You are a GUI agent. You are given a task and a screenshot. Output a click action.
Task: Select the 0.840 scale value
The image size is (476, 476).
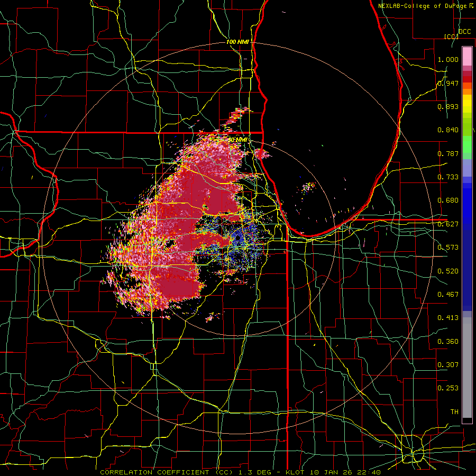click(x=448, y=130)
